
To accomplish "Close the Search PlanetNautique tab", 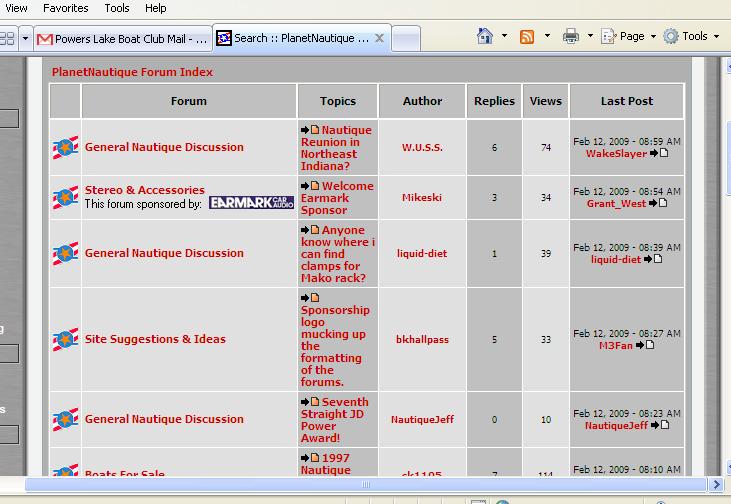I will [x=379, y=38].
